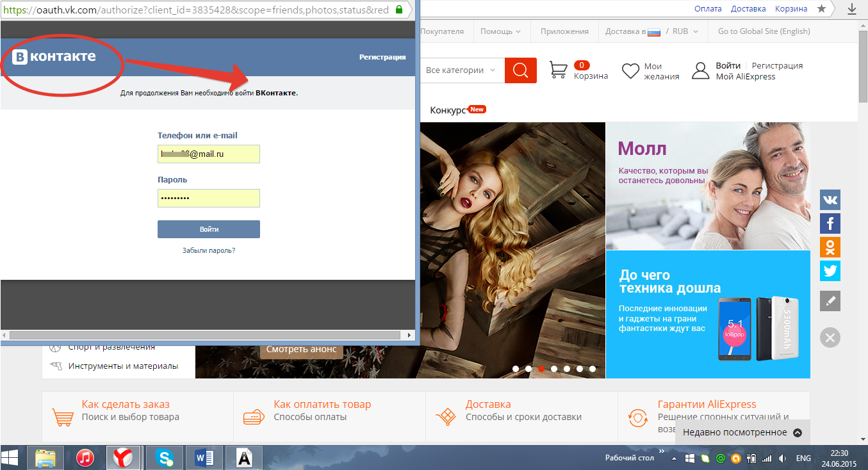Click the battery power icon in the tray
The height and width of the screenshot is (470, 868).
(752, 458)
